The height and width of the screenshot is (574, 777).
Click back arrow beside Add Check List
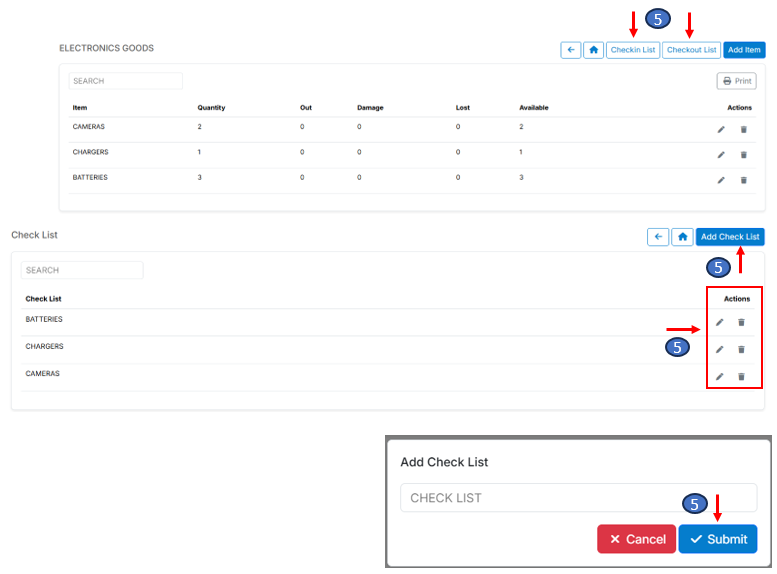click(x=658, y=237)
